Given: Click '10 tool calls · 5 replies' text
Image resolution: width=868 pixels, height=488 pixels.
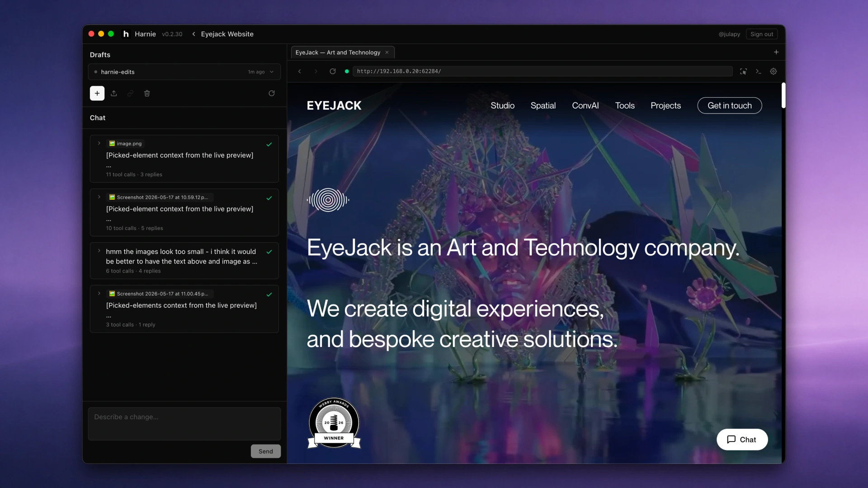Looking at the screenshot, I should tap(134, 228).
